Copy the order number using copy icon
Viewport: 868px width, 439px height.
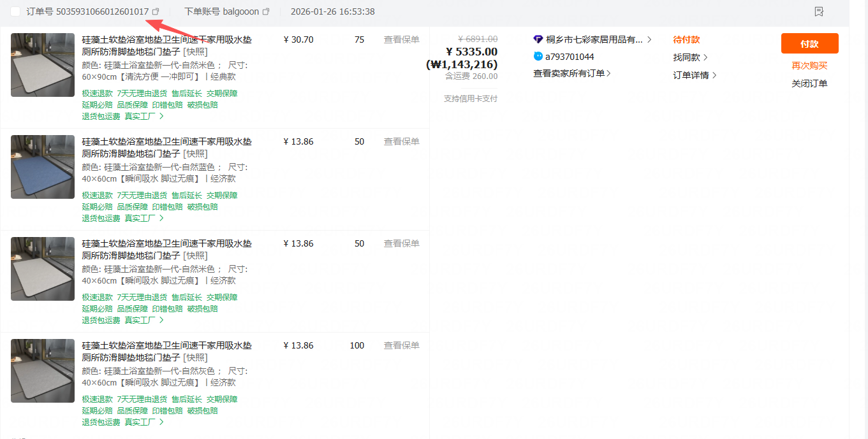(156, 11)
